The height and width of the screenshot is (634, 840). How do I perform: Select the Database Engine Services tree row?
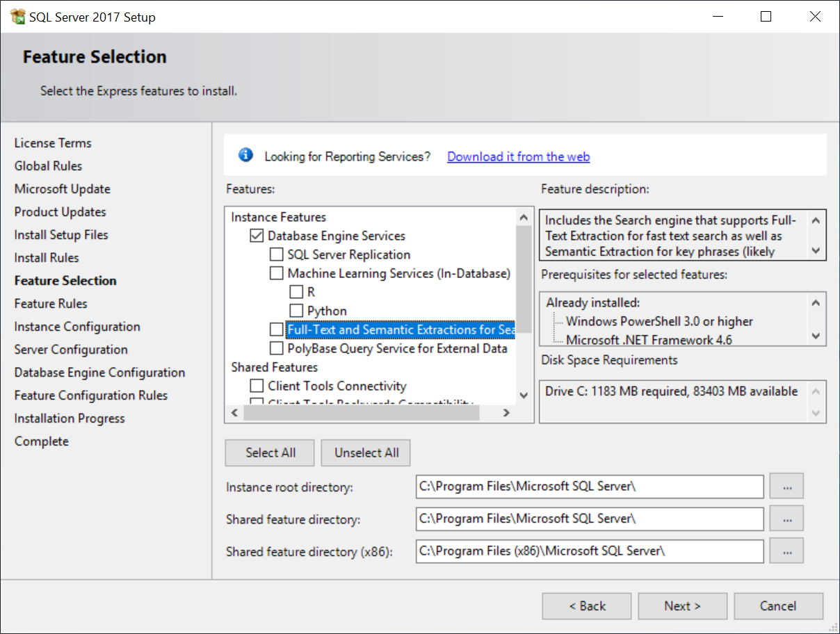pos(337,236)
